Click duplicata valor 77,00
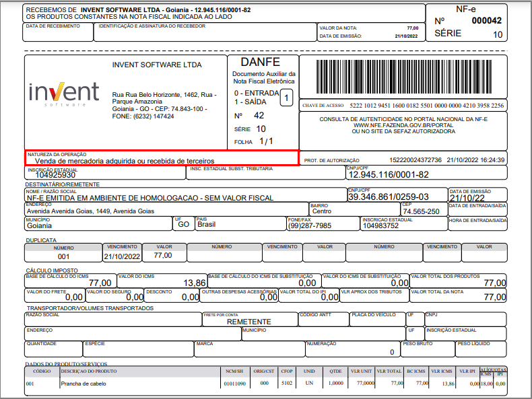The width and height of the screenshot is (532, 399). coord(163,255)
